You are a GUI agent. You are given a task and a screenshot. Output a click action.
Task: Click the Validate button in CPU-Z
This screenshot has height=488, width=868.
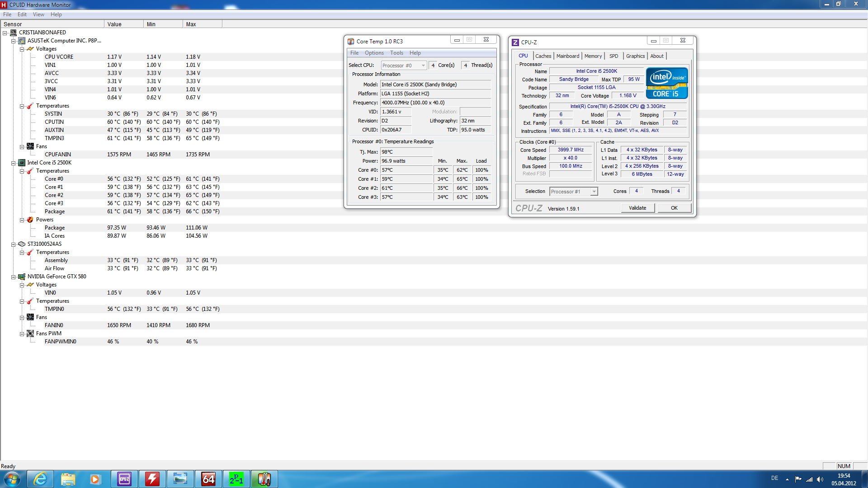pos(637,208)
